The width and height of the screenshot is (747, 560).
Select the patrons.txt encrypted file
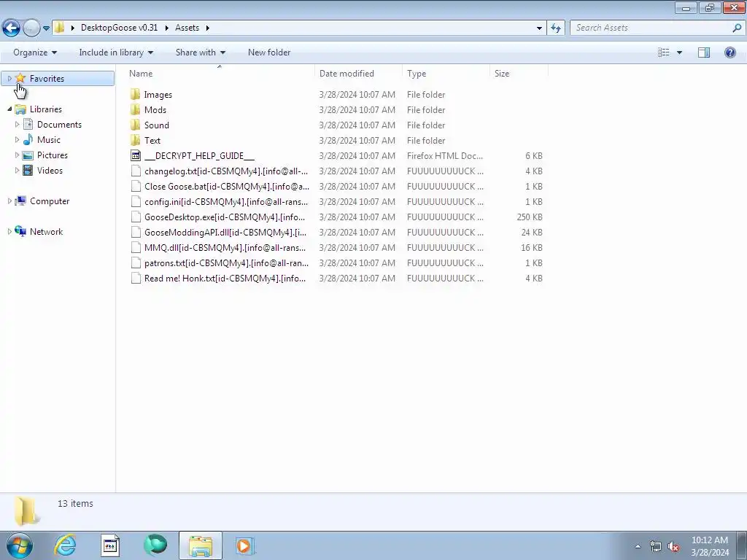(x=226, y=262)
